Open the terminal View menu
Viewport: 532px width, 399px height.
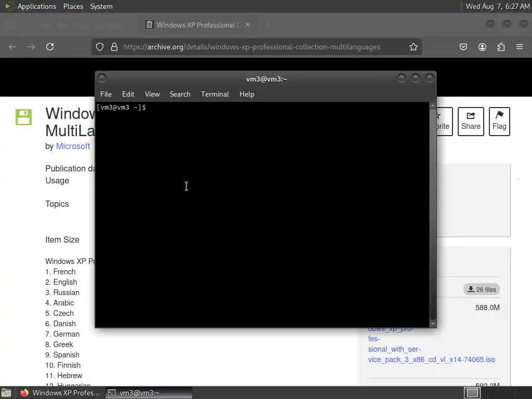click(152, 95)
